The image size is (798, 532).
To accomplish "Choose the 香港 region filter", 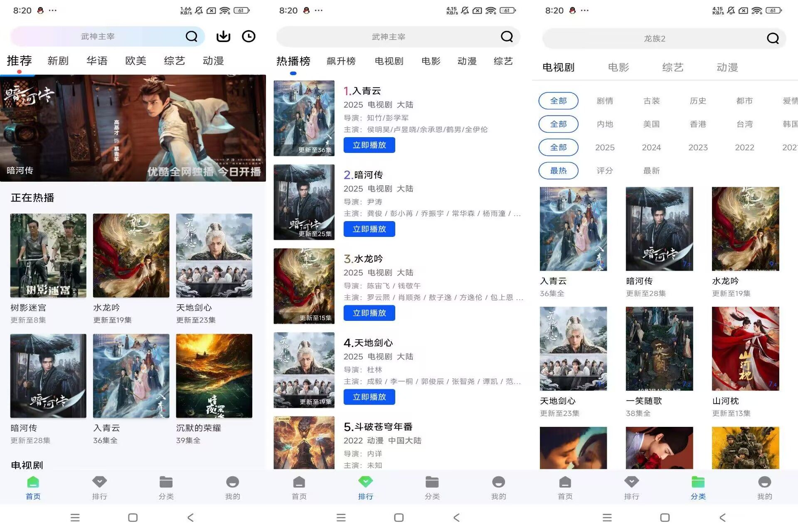I will pos(698,124).
